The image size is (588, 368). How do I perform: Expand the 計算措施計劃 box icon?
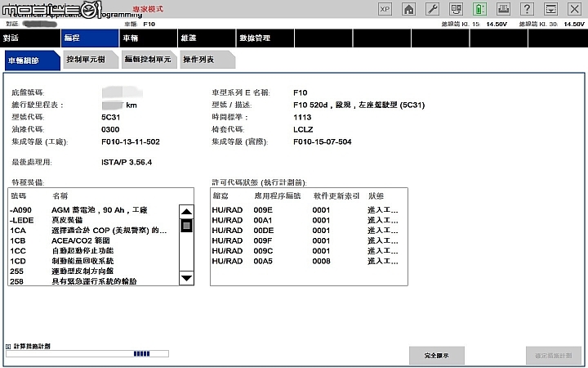click(x=8, y=346)
